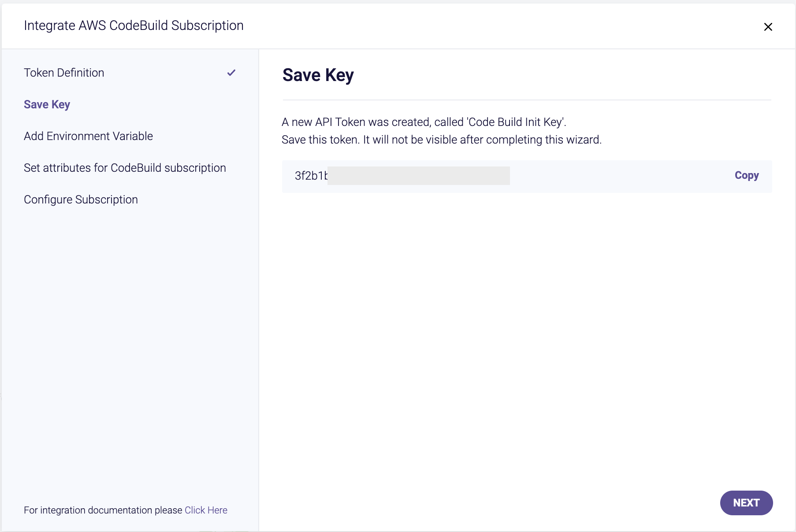Screen dimensions: 796x532
Task: Open the Add Environment Variable step
Action: pyautogui.click(x=88, y=136)
